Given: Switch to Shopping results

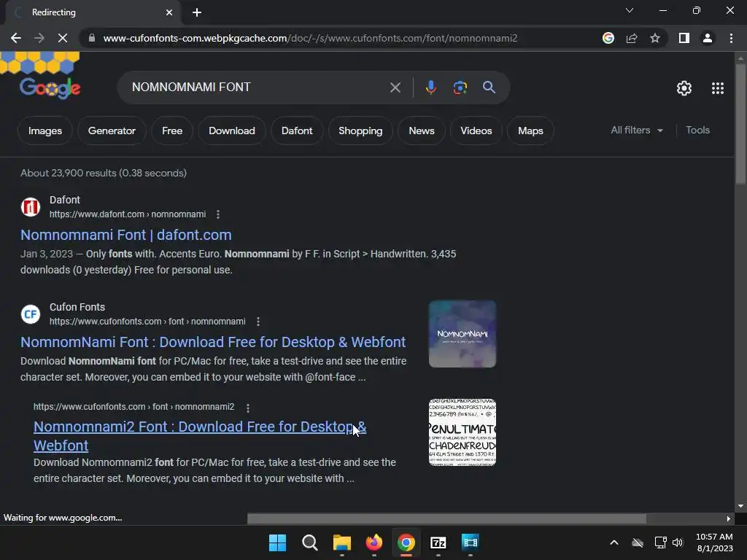Looking at the screenshot, I should (x=360, y=131).
